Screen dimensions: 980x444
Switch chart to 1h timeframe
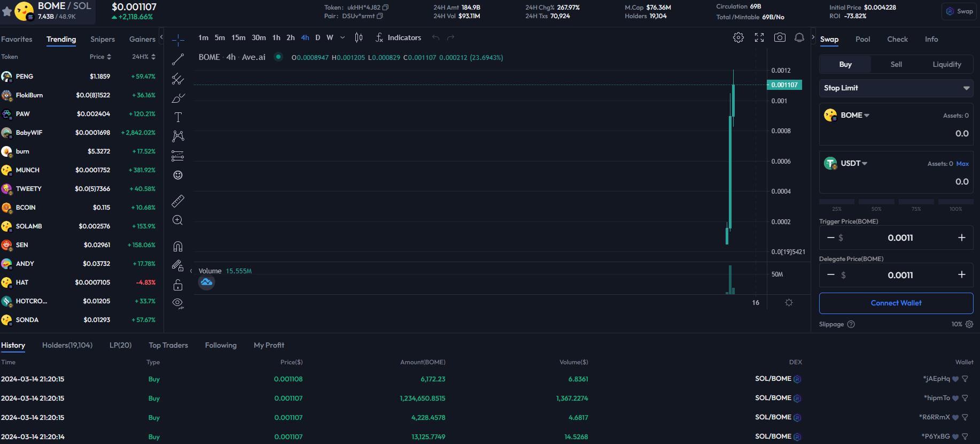tap(276, 37)
